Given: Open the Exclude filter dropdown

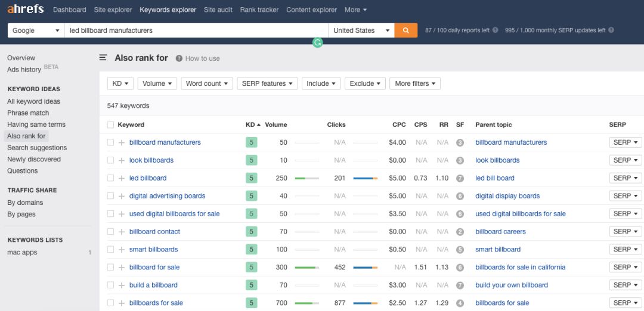Looking at the screenshot, I should point(365,83).
